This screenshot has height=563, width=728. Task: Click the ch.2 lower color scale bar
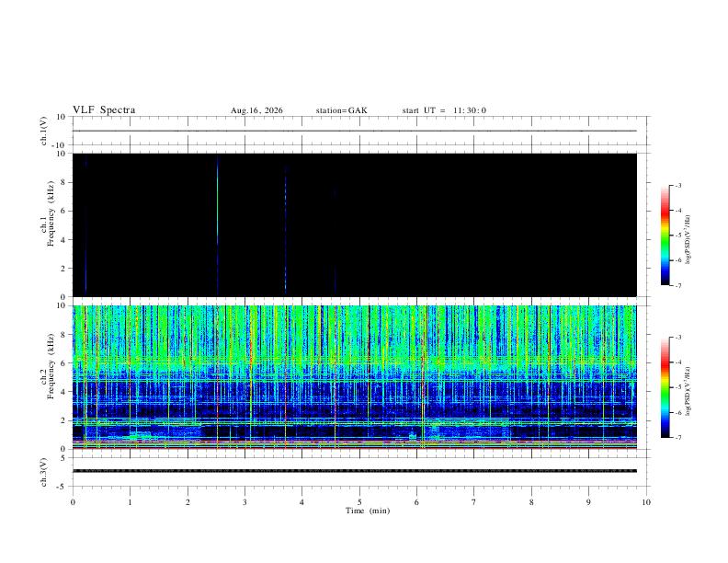(665, 387)
